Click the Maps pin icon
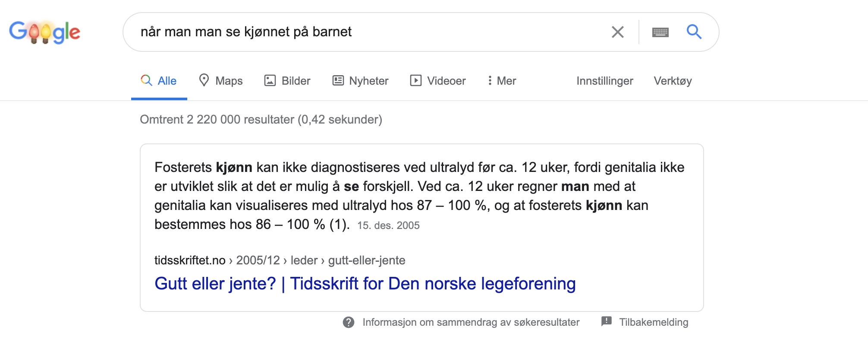The image size is (868, 343). coord(204,80)
